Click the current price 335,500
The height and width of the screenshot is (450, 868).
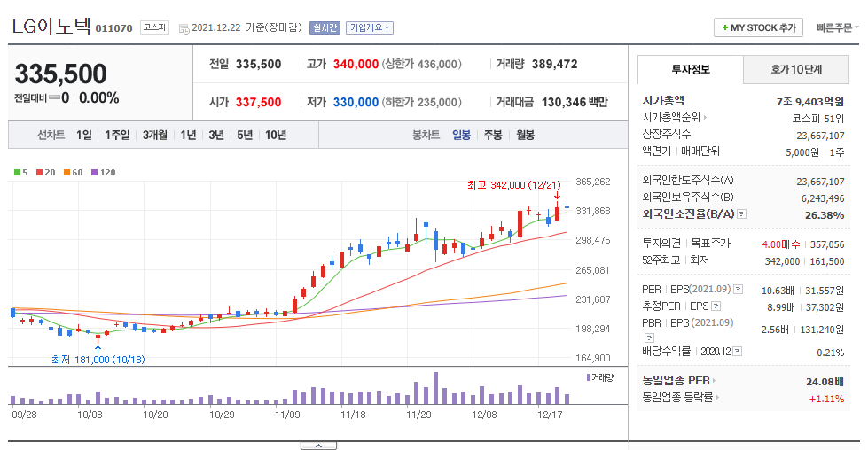pyautogui.click(x=61, y=74)
